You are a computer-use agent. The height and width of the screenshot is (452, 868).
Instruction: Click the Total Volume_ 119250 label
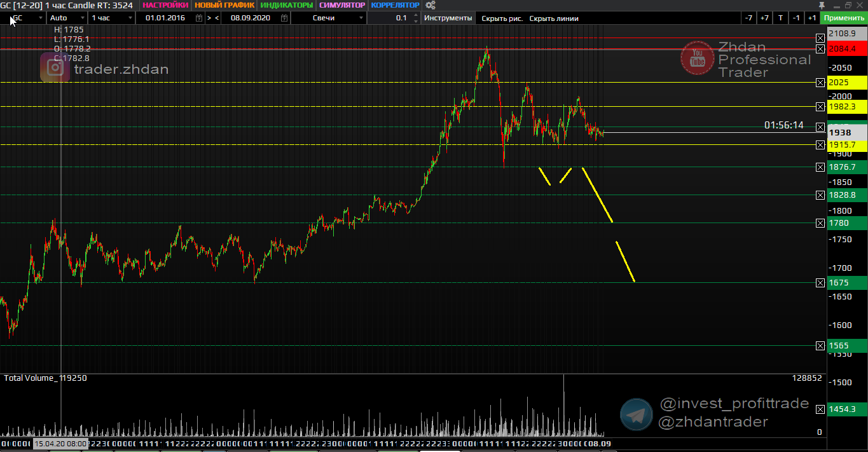tap(46, 378)
